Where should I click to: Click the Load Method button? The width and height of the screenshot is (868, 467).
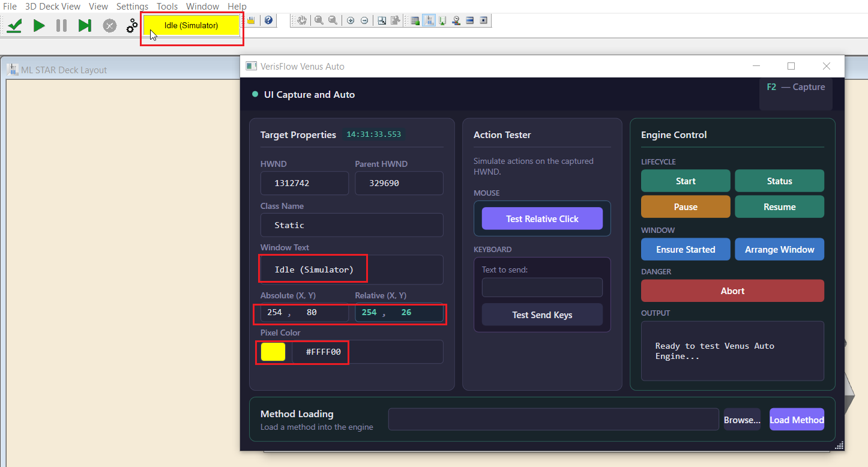pyautogui.click(x=797, y=420)
